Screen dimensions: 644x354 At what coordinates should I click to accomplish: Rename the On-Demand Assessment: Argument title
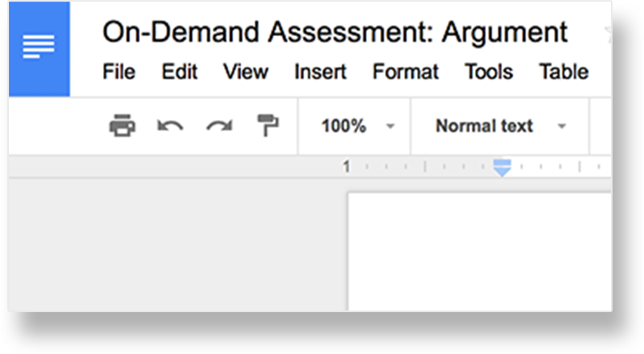(335, 32)
